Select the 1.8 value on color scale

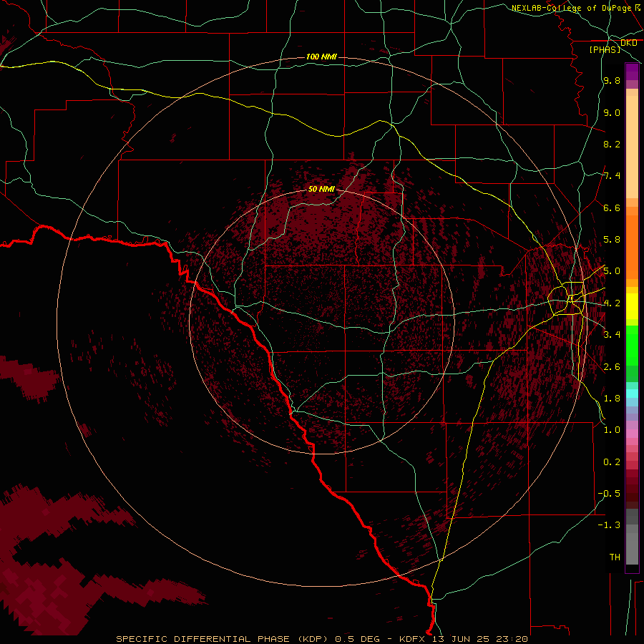tap(612, 399)
